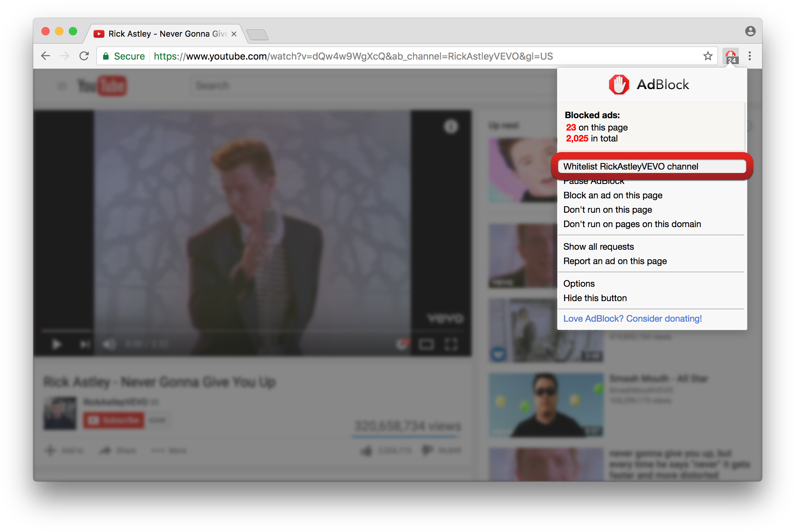The width and height of the screenshot is (795, 532).
Task: Click the AdBlock extension toolbar icon
Action: 731,57
